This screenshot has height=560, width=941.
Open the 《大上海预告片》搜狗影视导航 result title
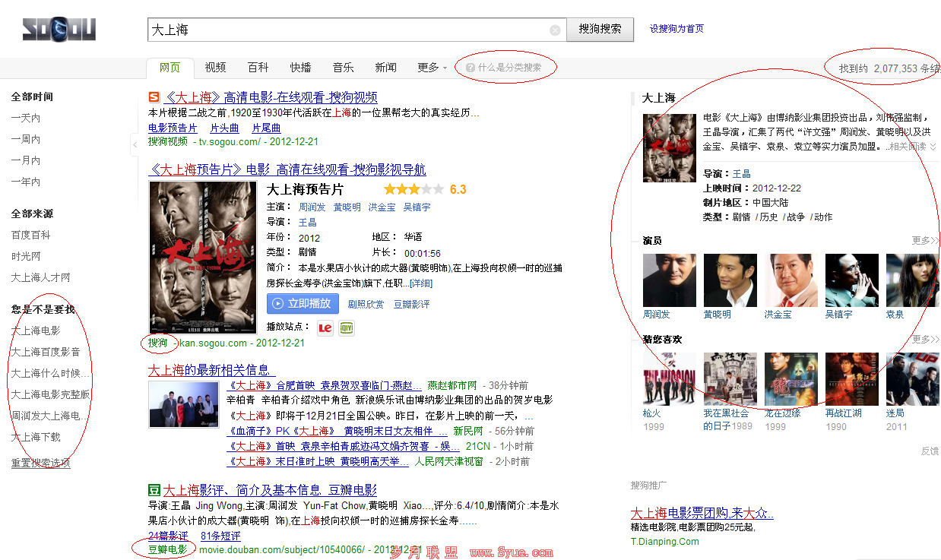point(287,169)
